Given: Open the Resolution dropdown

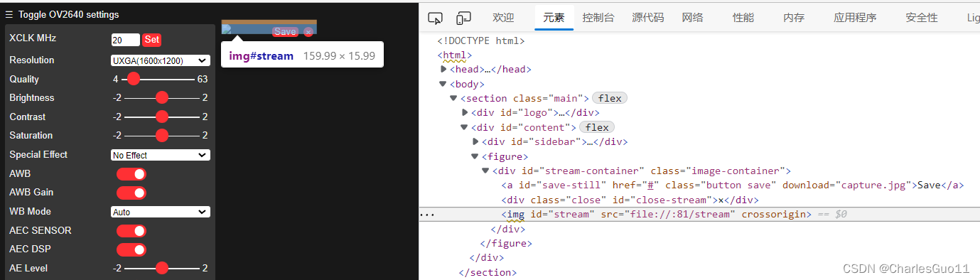Looking at the screenshot, I should tap(161, 60).
